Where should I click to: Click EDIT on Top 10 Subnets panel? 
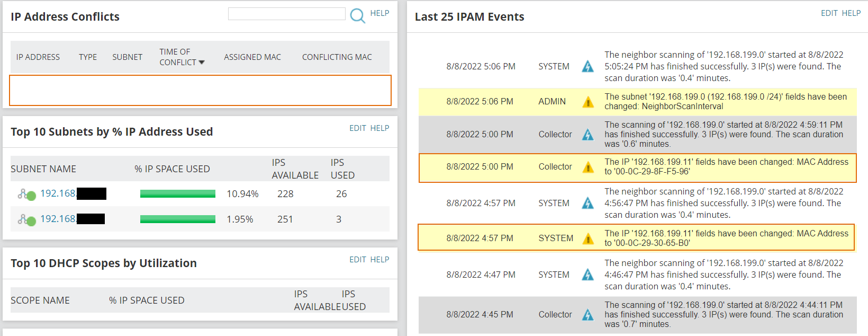coord(358,128)
